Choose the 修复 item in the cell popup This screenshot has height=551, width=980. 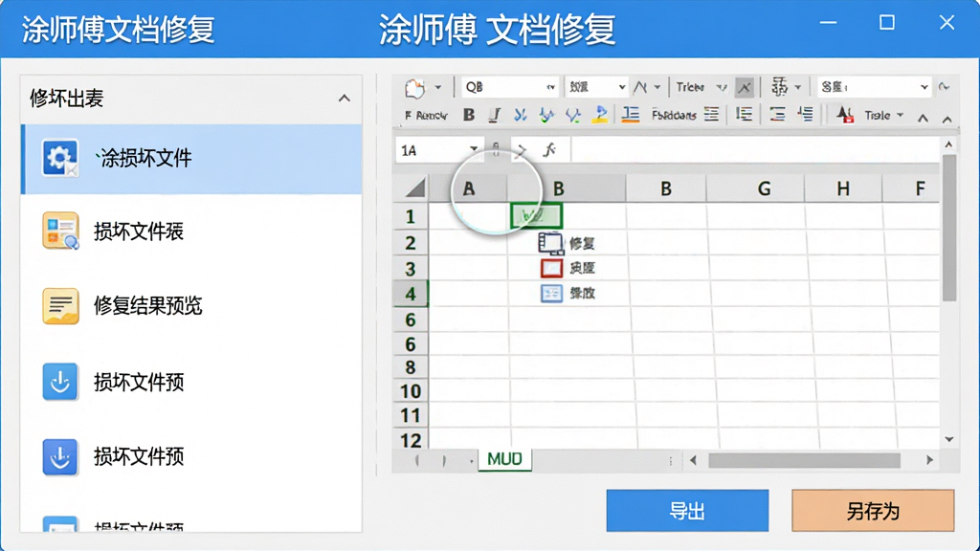click(x=568, y=243)
